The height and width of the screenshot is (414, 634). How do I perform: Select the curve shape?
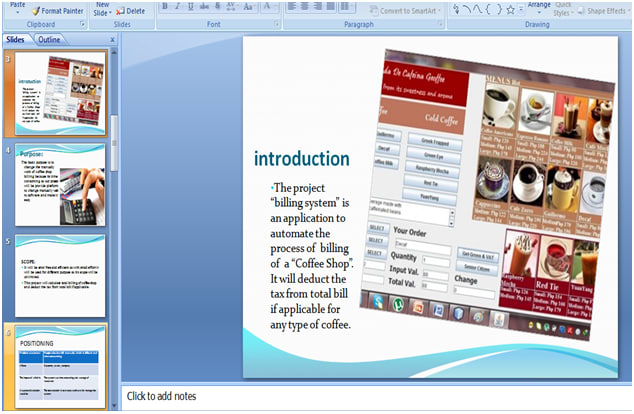pos(478,10)
